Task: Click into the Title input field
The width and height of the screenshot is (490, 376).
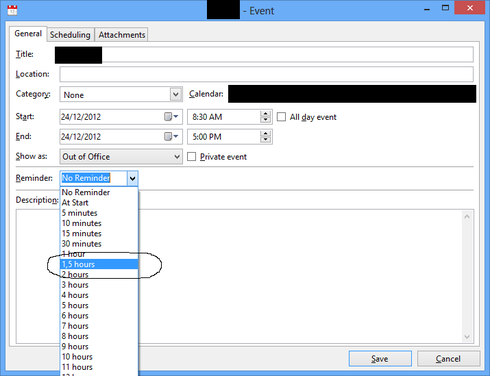Action: pyautogui.click(x=264, y=54)
